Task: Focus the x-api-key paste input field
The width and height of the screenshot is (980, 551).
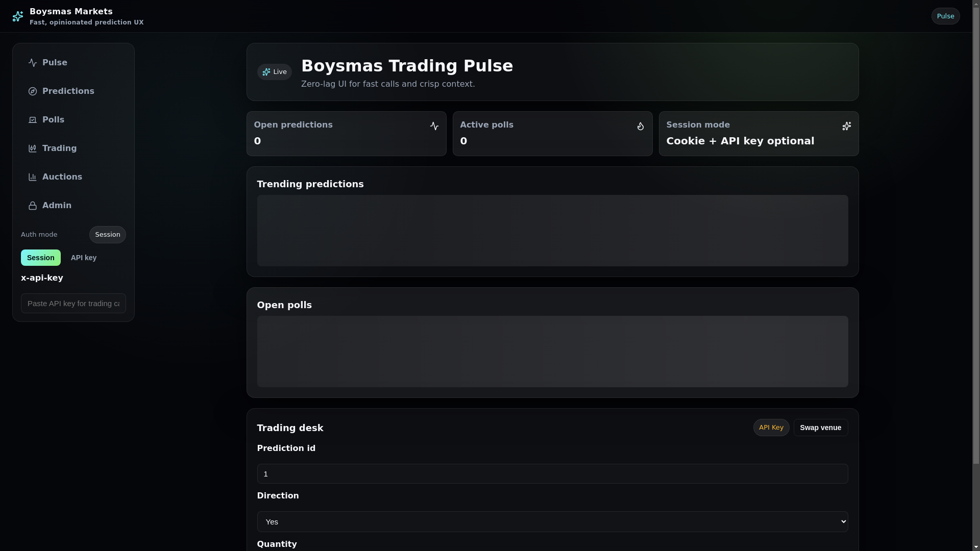Action: pos(73,304)
